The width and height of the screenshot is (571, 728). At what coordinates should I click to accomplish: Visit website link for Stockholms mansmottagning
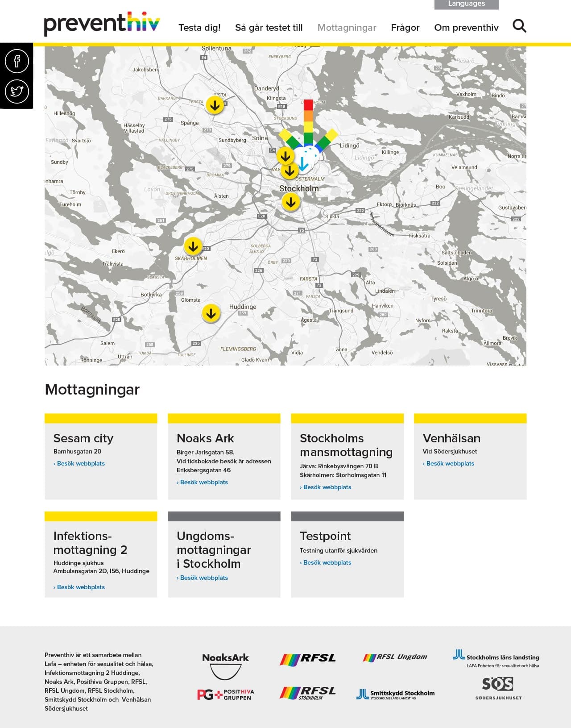[x=326, y=487]
